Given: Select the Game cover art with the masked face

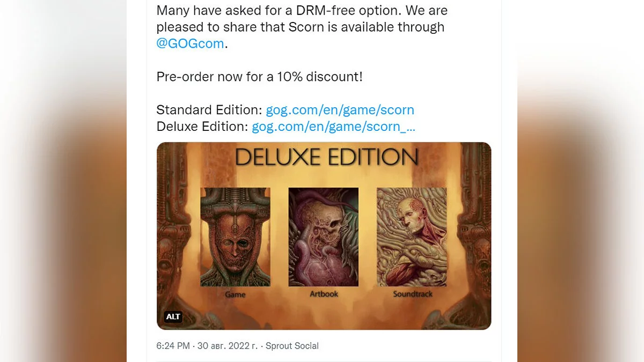Looking at the screenshot, I should (235, 237).
